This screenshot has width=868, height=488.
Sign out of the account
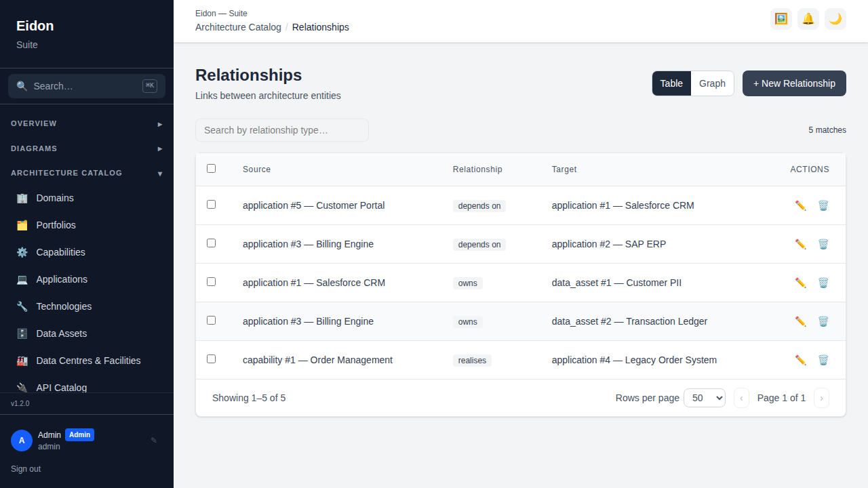tap(26, 469)
